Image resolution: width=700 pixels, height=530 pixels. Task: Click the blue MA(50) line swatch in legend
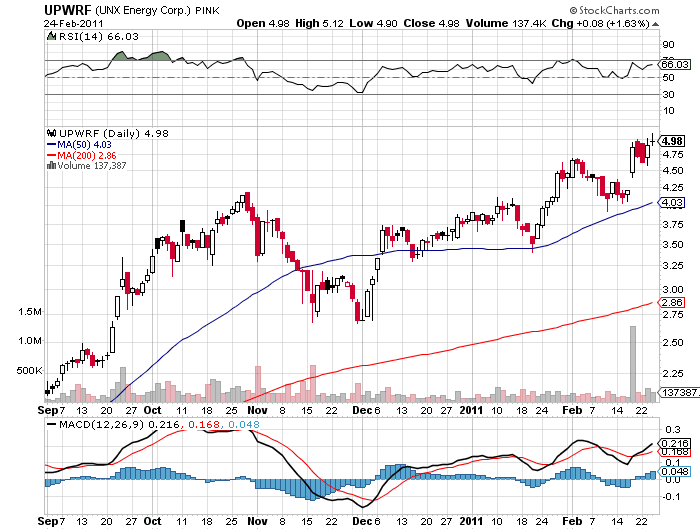[x=51, y=144]
